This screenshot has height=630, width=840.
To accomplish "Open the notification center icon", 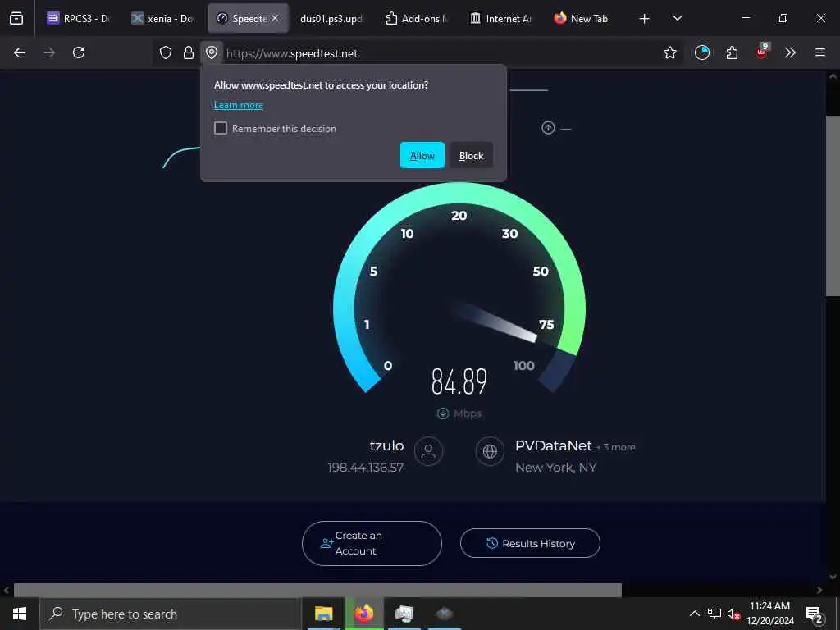I will [815, 614].
